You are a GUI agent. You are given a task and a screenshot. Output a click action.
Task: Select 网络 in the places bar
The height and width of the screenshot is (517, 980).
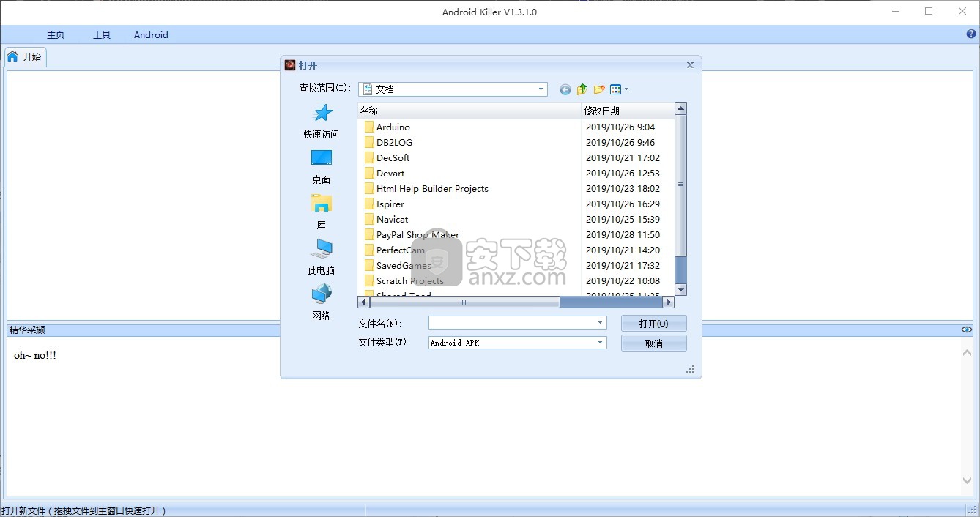tap(322, 303)
